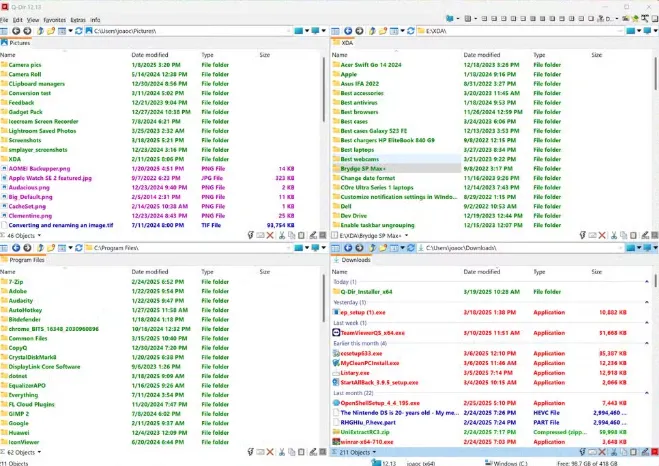Select the CrystalDiskMark8 folder

(x=32, y=357)
